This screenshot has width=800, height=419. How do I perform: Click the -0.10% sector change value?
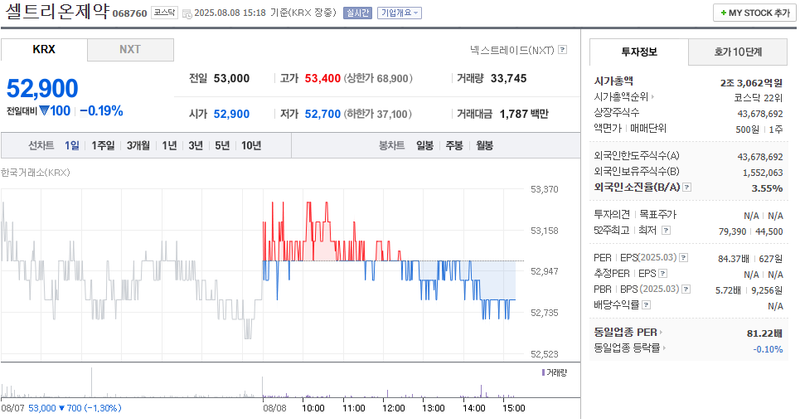click(768, 350)
